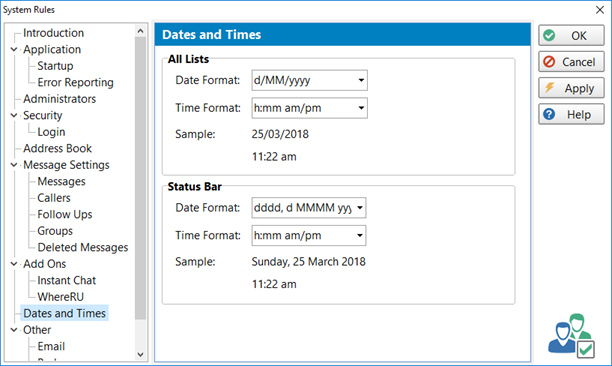Screen dimensions: 612x366
Task: Open the Messages settings page
Action: click(x=61, y=181)
